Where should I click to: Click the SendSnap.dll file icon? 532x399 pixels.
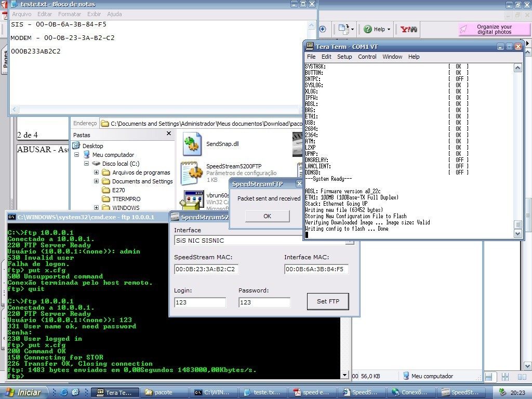[192, 144]
